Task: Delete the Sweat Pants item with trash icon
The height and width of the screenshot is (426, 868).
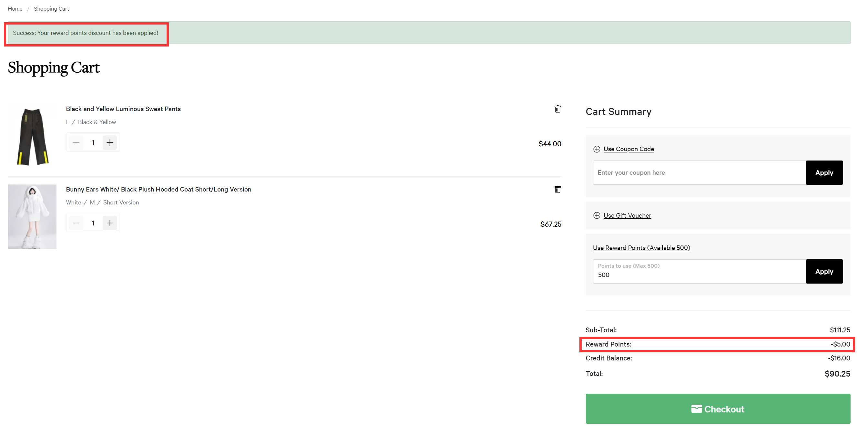Action: 557,109
